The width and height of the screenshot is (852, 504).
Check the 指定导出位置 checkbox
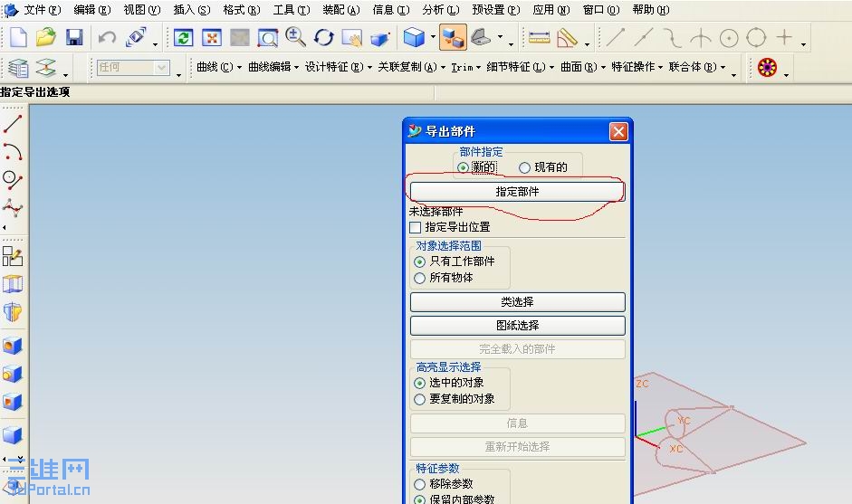coord(415,227)
